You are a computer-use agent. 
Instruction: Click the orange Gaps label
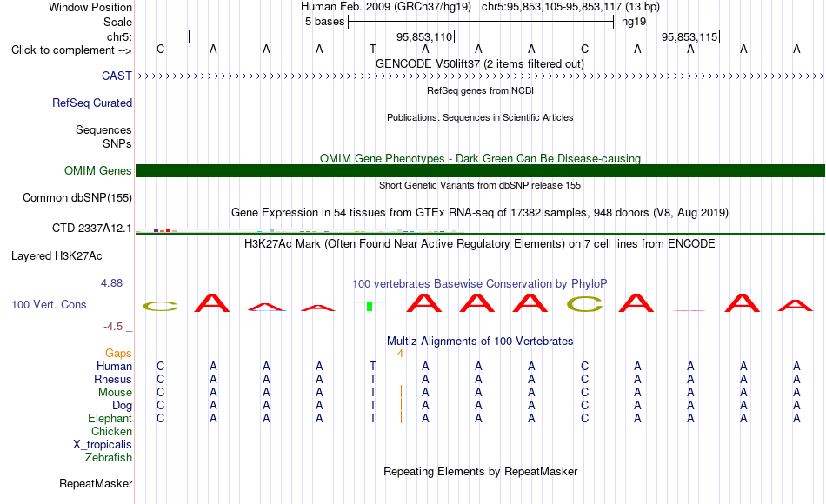click(118, 353)
